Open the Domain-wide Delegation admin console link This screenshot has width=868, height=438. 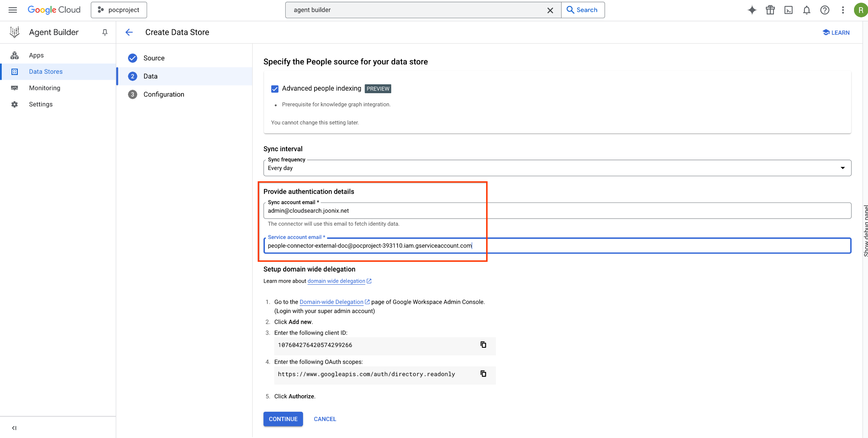click(334, 302)
